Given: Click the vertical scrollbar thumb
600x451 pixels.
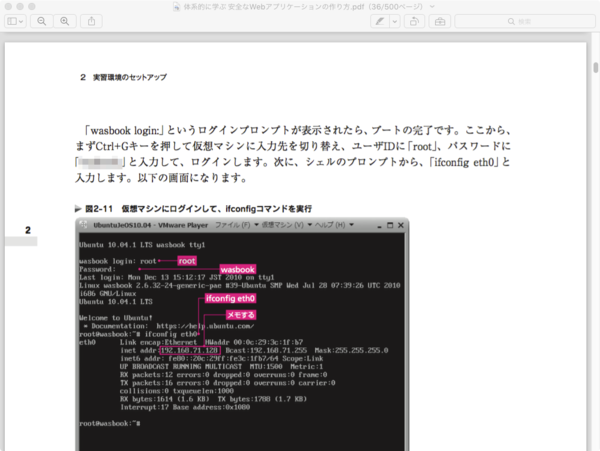Looking at the screenshot, I should 595,68.
